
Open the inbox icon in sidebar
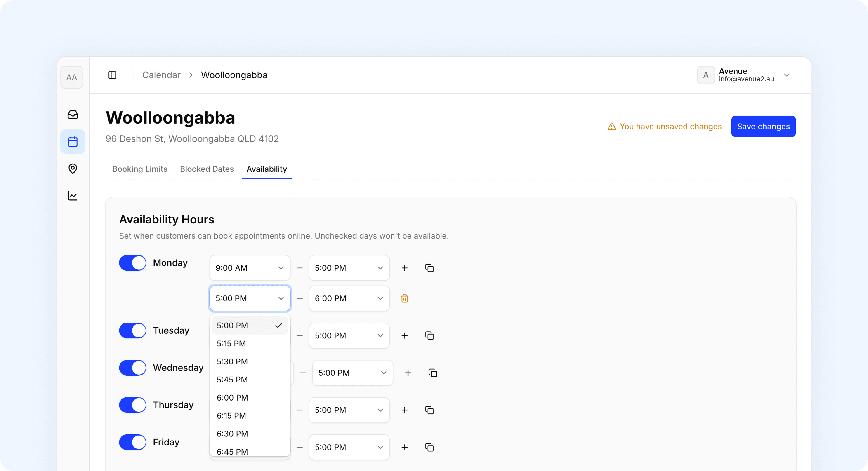tap(73, 115)
